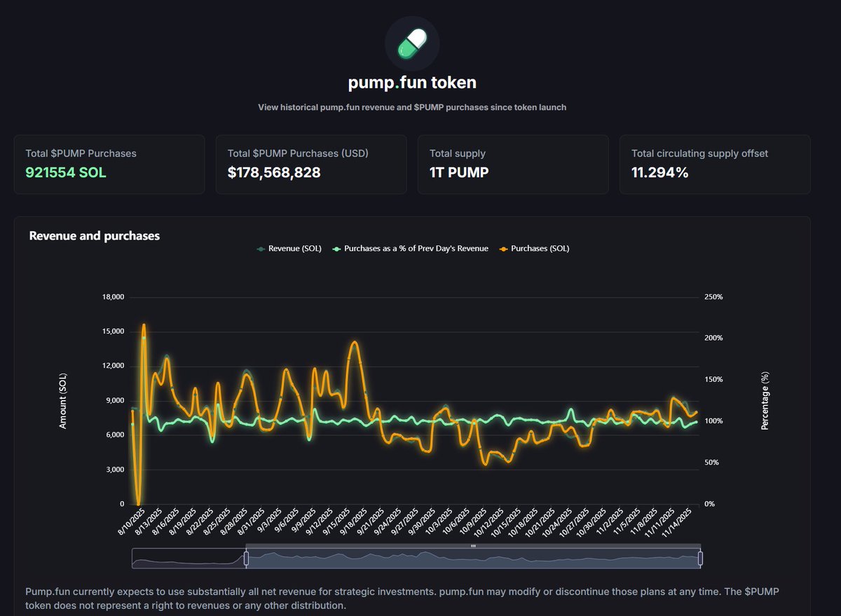Screen dimensions: 841x616
Task: Click the 150% right axis label
Action: click(x=713, y=380)
